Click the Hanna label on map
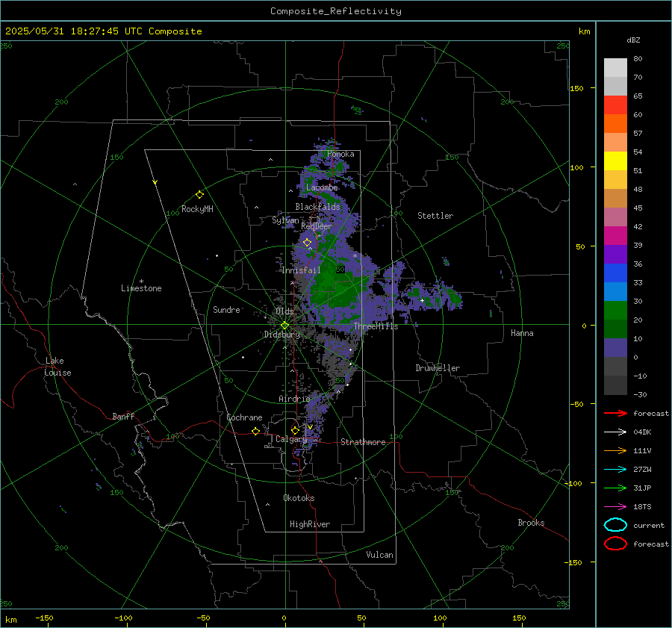Viewport: 672px width, 628px height. (522, 333)
